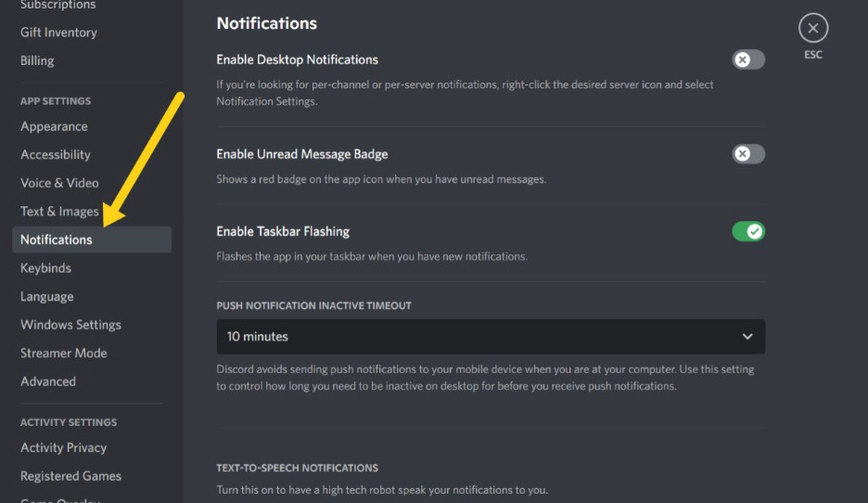Go to Streamer Mode settings
The width and height of the screenshot is (868, 503).
(63, 354)
